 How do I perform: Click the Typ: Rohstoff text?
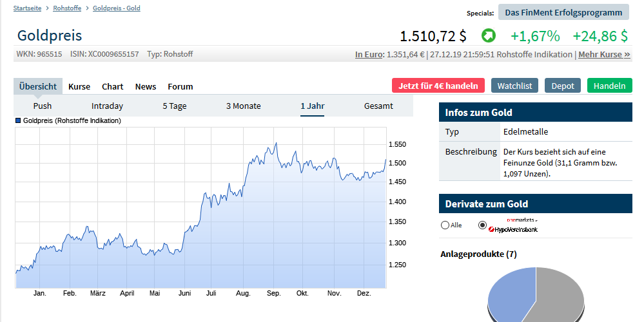170,54
